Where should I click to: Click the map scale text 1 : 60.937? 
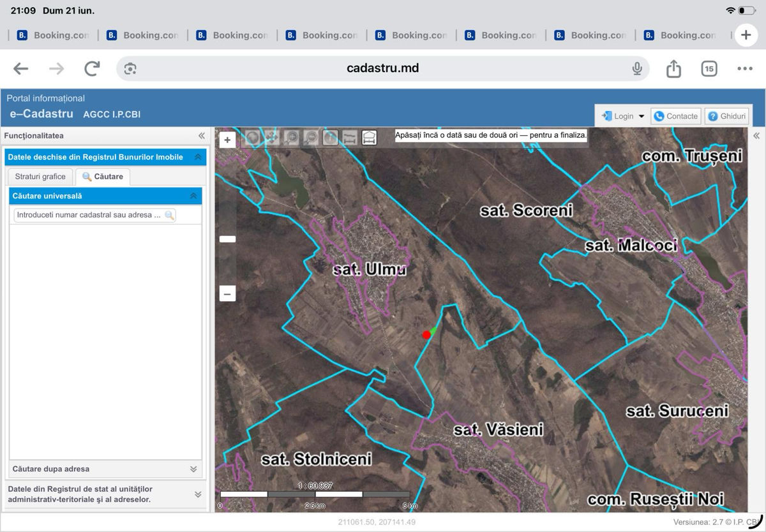point(315,485)
